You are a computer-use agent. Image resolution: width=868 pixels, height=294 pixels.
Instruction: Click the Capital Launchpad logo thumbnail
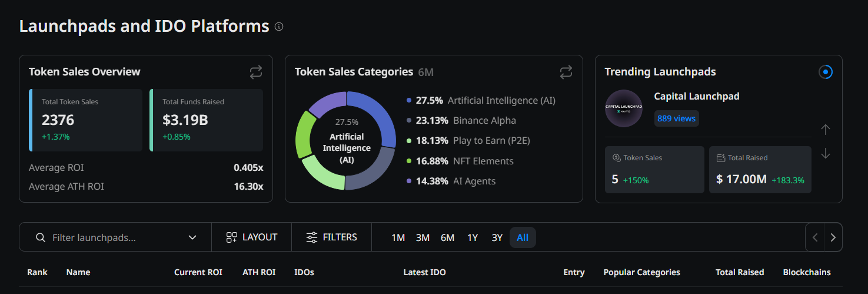[624, 108]
